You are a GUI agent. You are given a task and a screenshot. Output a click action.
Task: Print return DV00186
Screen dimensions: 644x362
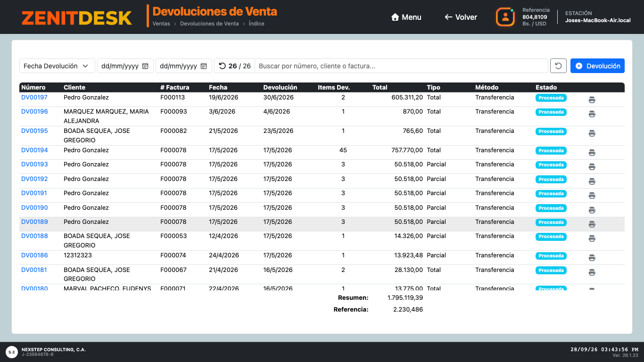(x=592, y=258)
